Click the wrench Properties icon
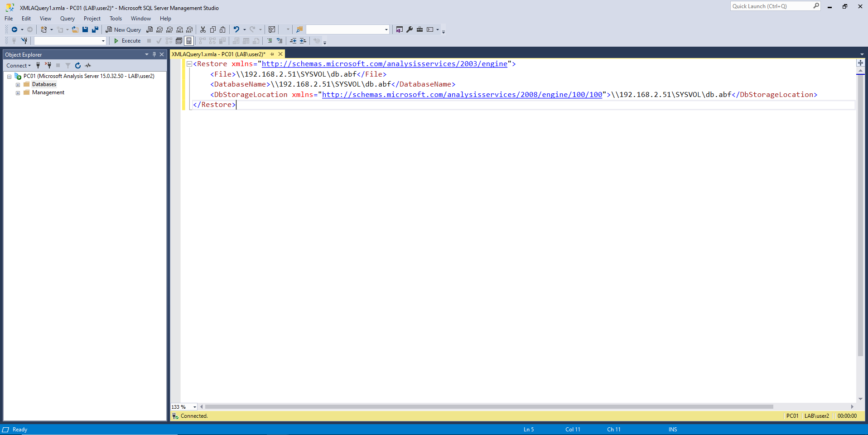This screenshot has height=435, width=868. click(x=410, y=29)
